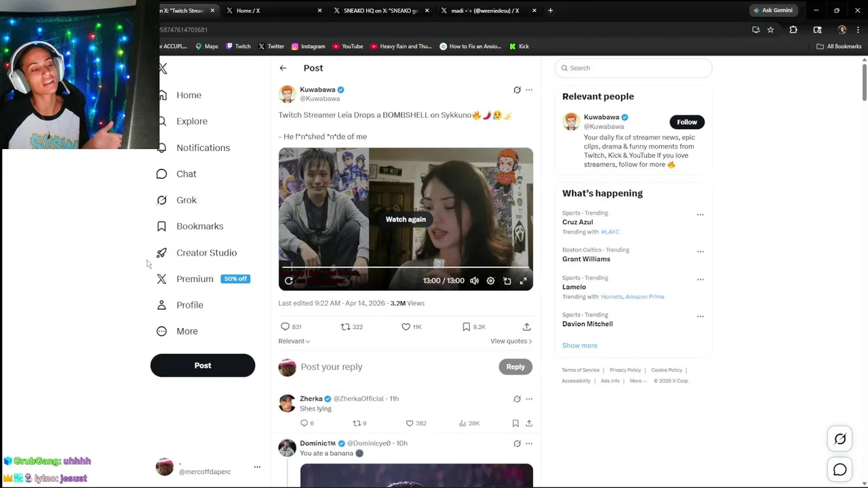Bookmark Zherka's reply
Screen dimensions: 868x488
pyautogui.click(x=515, y=423)
